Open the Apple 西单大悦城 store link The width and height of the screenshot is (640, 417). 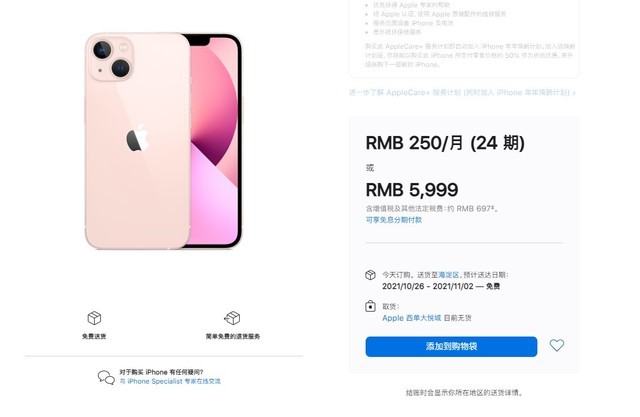411,318
